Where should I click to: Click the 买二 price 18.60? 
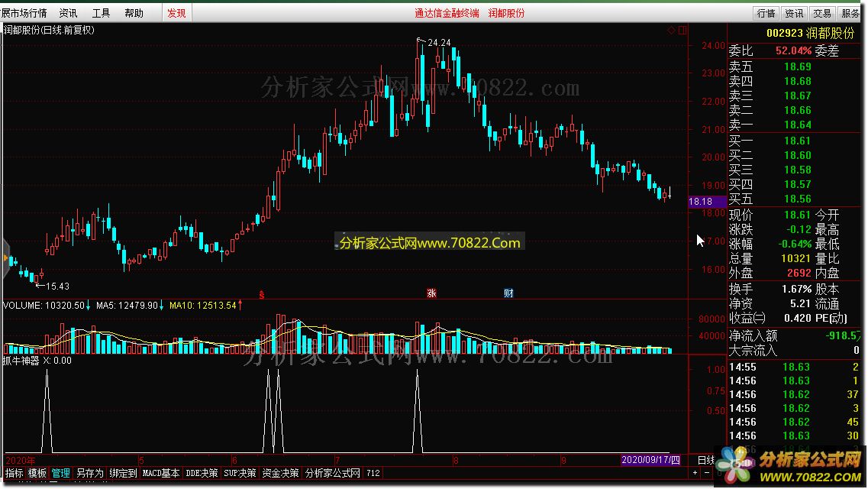[x=797, y=155]
